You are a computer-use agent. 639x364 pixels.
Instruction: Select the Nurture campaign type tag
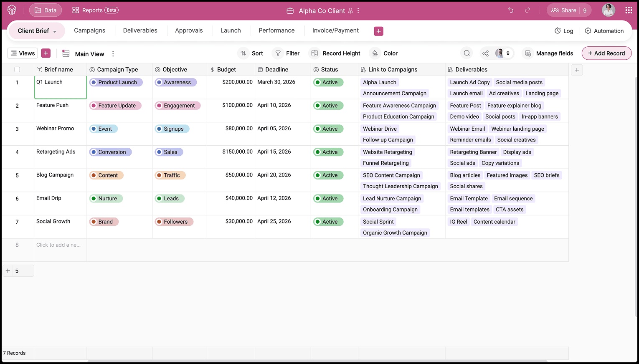[106, 199]
